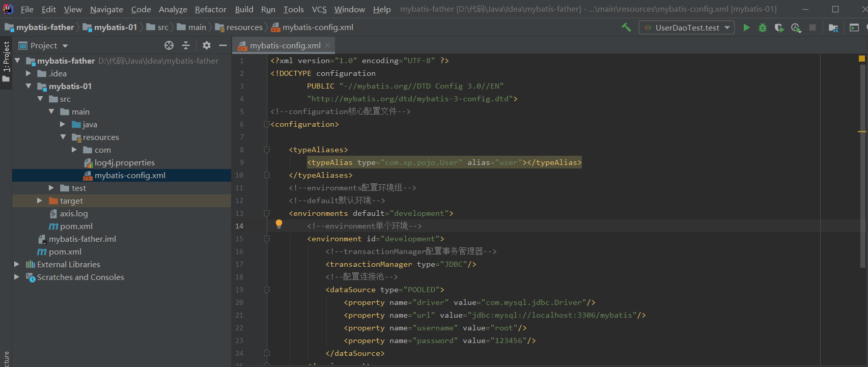Click the yellow inspection indicator at top of scrollbar

(x=862, y=59)
